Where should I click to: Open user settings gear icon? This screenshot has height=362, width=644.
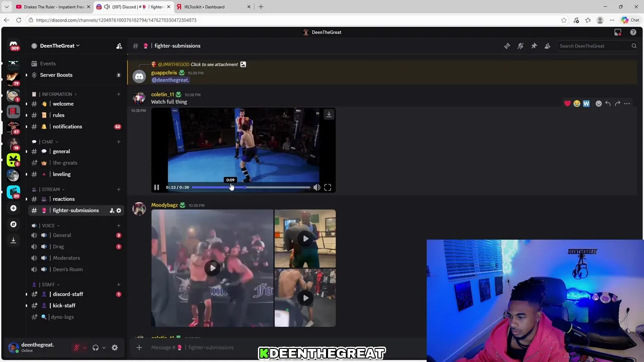pyautogui.click(x=115, y=347)
